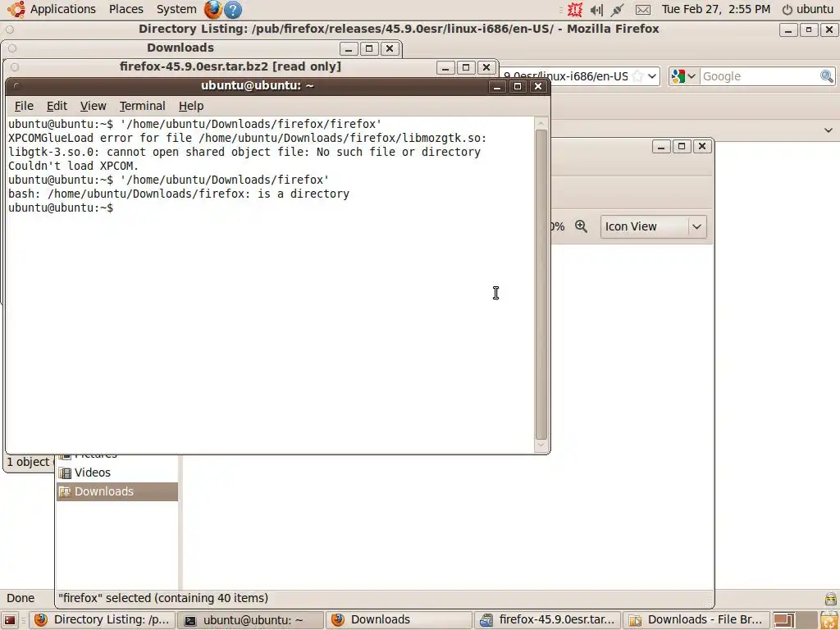Open the volume control speaker icon

tap(596, 10)
